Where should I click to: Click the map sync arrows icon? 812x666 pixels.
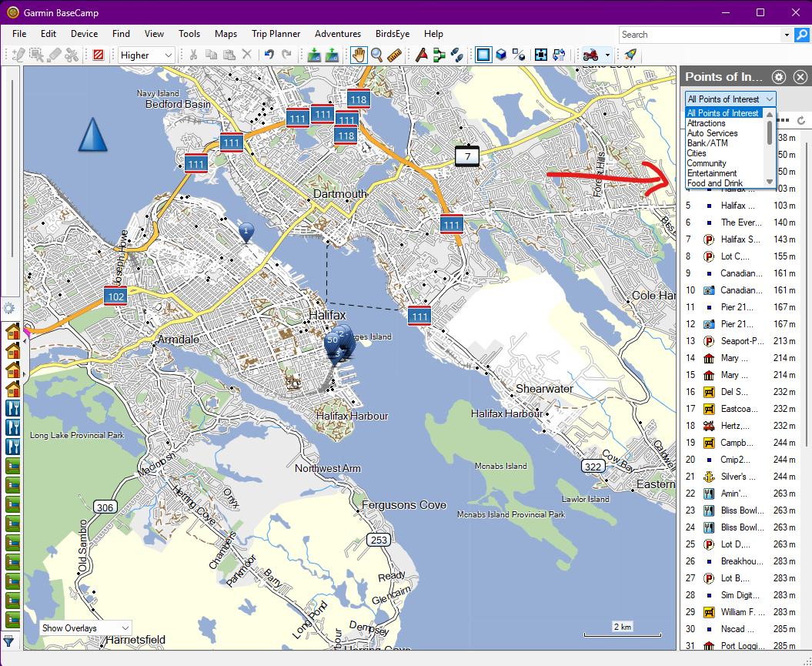(x=559, y=55)
